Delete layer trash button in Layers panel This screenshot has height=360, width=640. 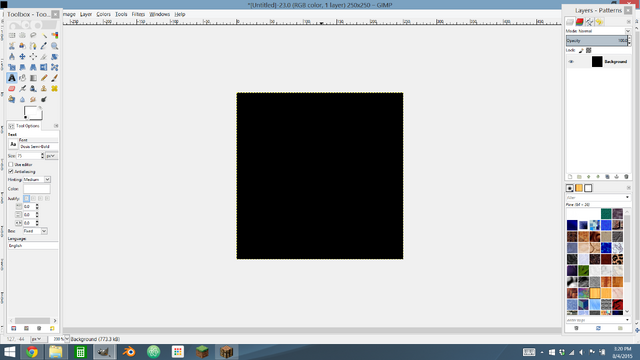[626, 177]
